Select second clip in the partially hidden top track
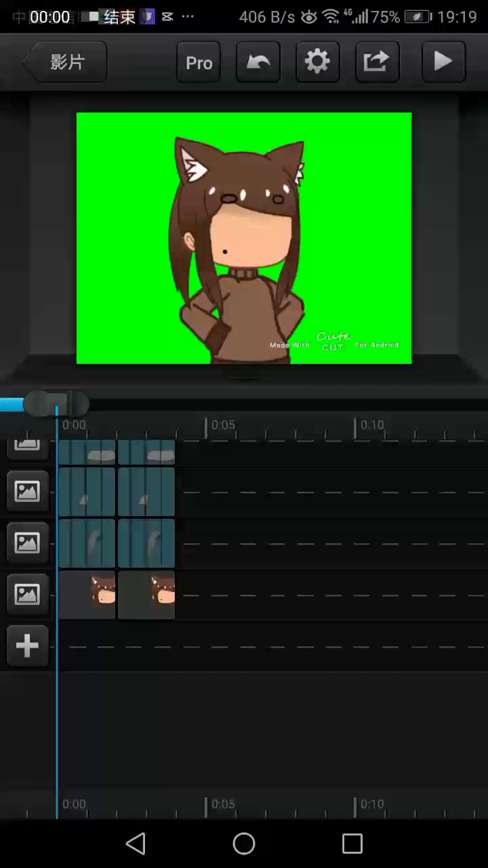This screenshot has width=488, height=868. pyautogui.click(x=146, y=452)
